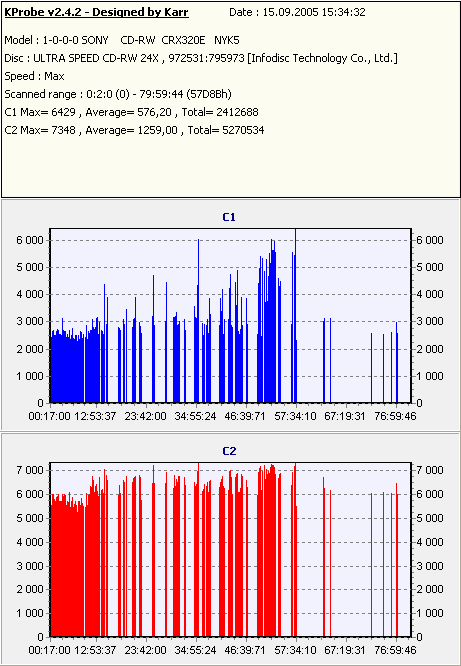Click the KProbe v2.4.2 title text

click(x=96, y=12)
